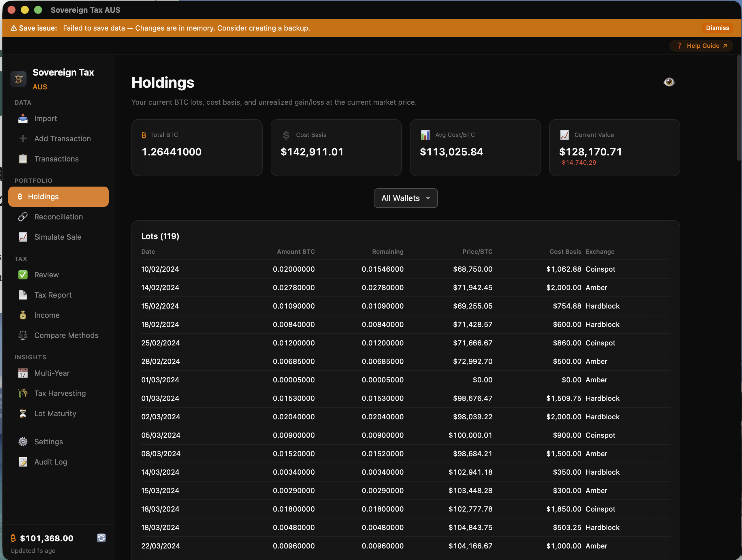Select the Add Transaction plus icon
This screenshot has width=742, height=560.
(22, 139)
